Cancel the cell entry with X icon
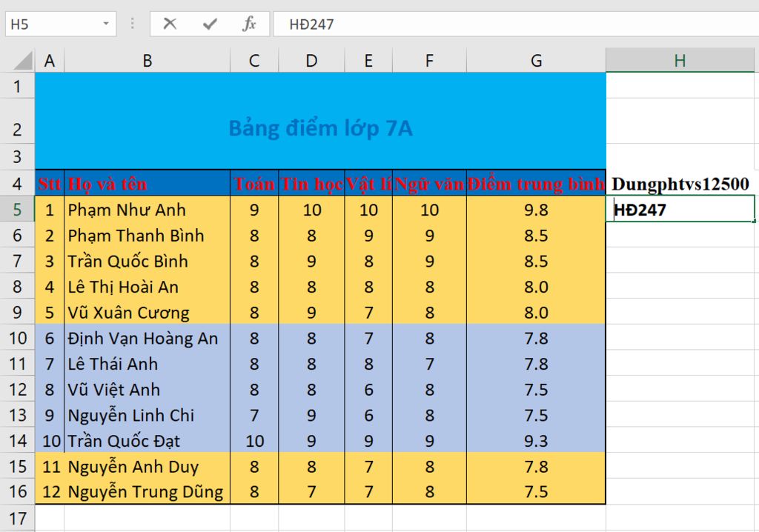Image resolution: width=759 pixels, height=532 pixels. [x=170, y=23]
